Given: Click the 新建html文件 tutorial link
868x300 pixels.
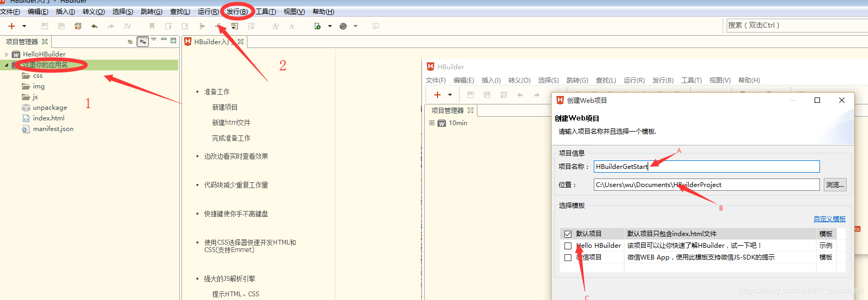Looking at the screenshot, I should [231, 123].
